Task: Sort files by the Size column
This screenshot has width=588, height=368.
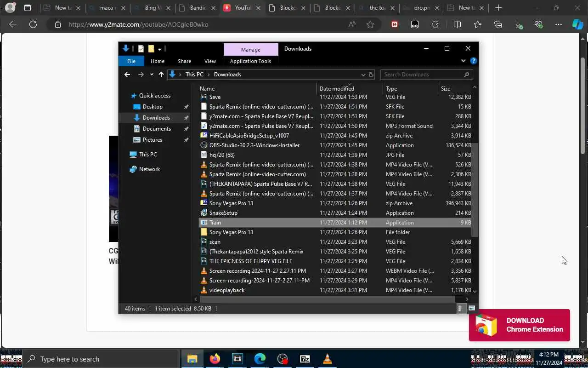Action: 455,89
